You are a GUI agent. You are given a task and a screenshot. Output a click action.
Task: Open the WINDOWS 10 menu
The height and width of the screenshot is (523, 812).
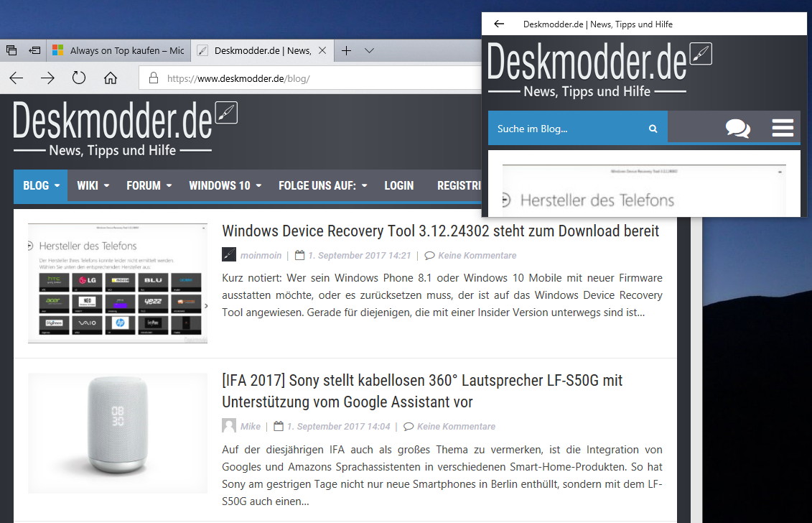pyautogui.click(x=225, y=185)
